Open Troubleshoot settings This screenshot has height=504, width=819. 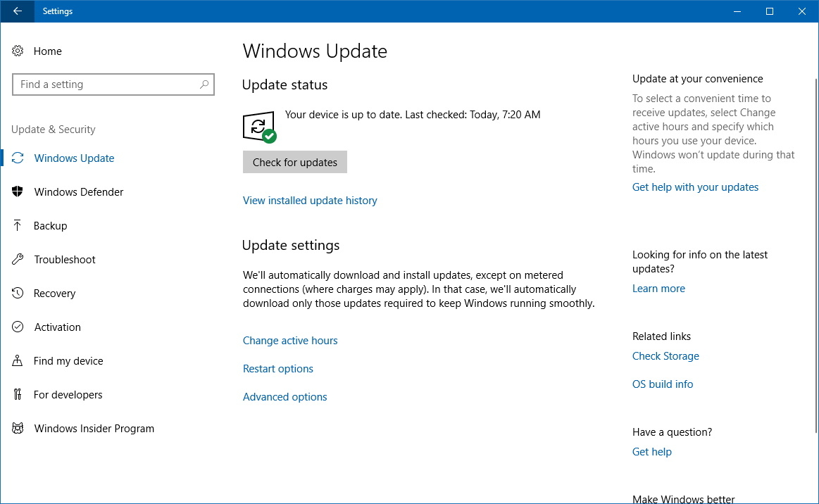65,260
